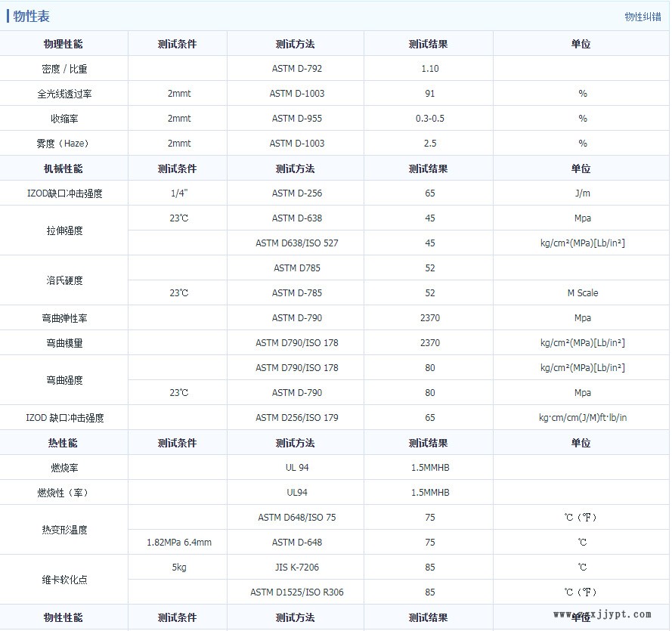Select the 雾度（Haze）row label
The width and height of the screenshot is (672, 631).
64,144
